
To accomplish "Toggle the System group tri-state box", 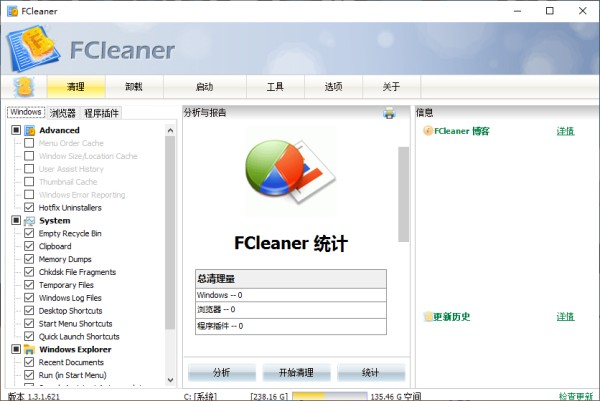I will (x=16, y=220).
